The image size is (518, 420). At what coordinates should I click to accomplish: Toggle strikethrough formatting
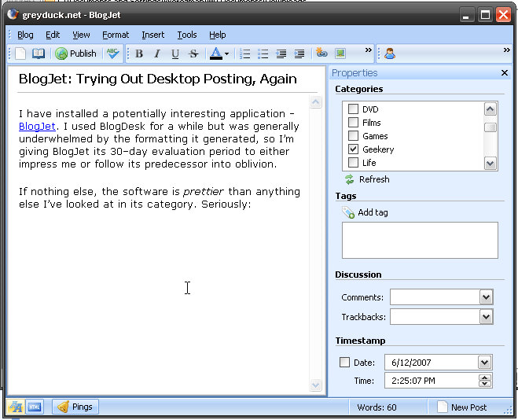pyautogui.click(x=193, y=53)
